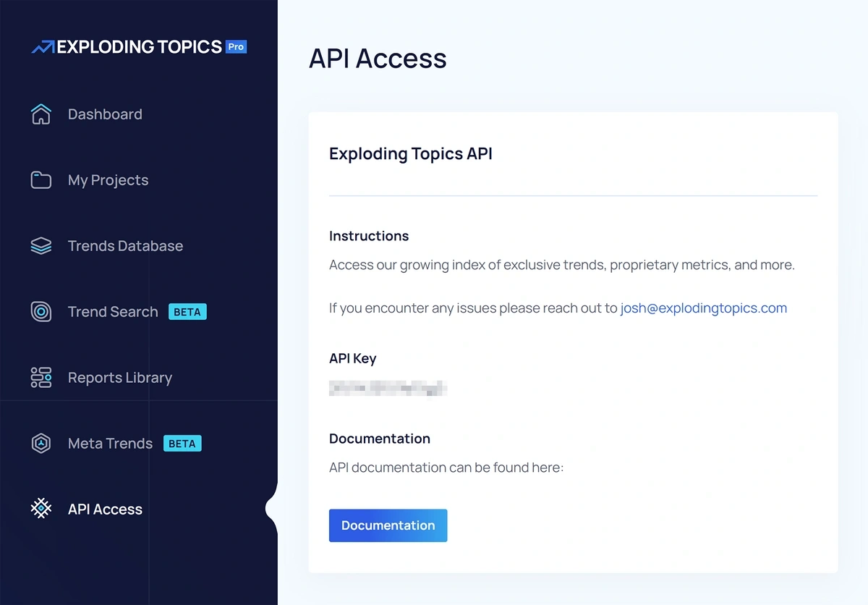Screen dimensions: 868x605
Task: Click the BETA badge next to Trend Search
Action: tap(187, 312)
